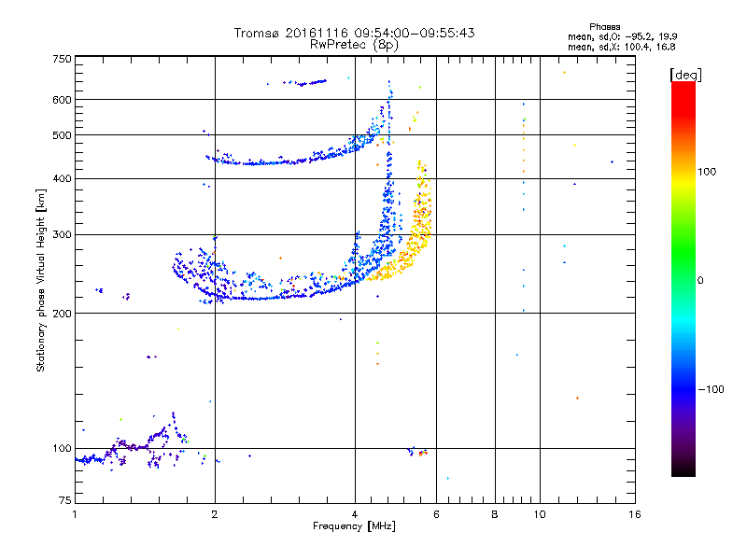This screenshot has height=560, width=747.
Task: Click the 'mean, sd,O: -95.2, 19.9' statistic
Action: click(x=622, y=36)
